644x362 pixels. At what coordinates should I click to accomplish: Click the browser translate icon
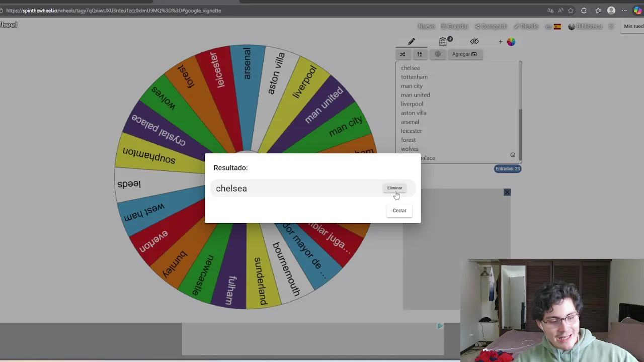pos(550,11)
